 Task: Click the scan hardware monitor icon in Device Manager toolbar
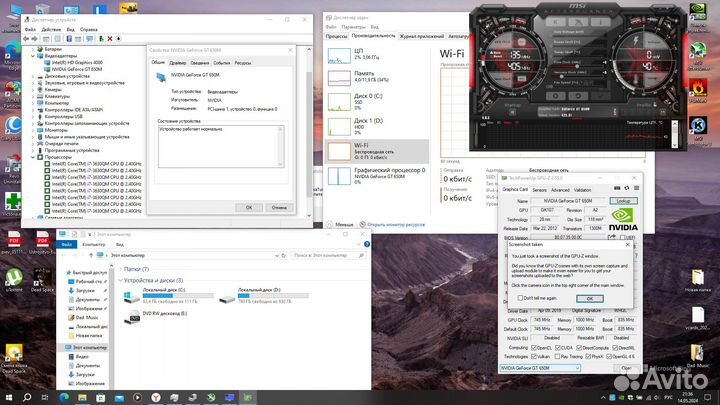pyautogui.click(x=90, y=39)
